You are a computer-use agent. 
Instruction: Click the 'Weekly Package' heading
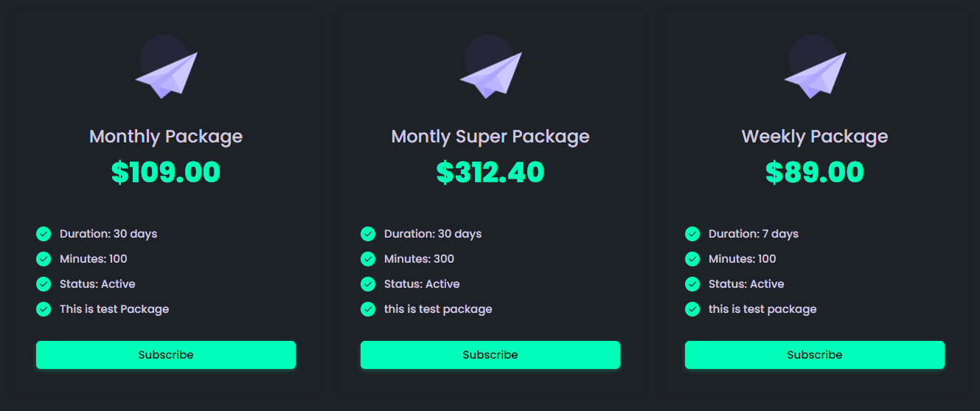coord(815,137)
